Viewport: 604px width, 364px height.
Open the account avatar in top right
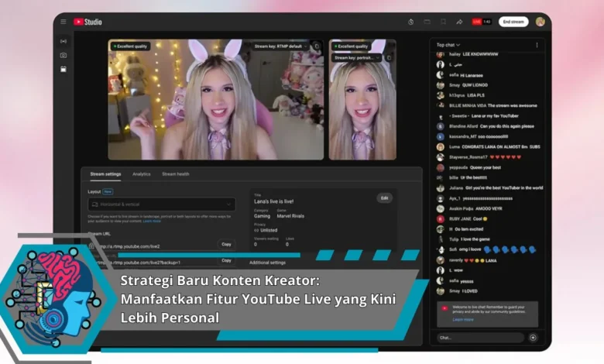point(540,22)
